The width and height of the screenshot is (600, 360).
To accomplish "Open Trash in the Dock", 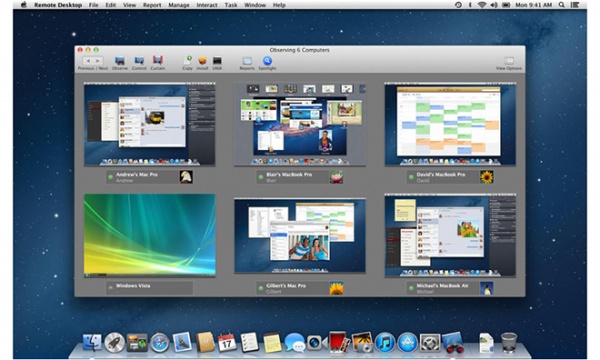I will pos(509,342).
